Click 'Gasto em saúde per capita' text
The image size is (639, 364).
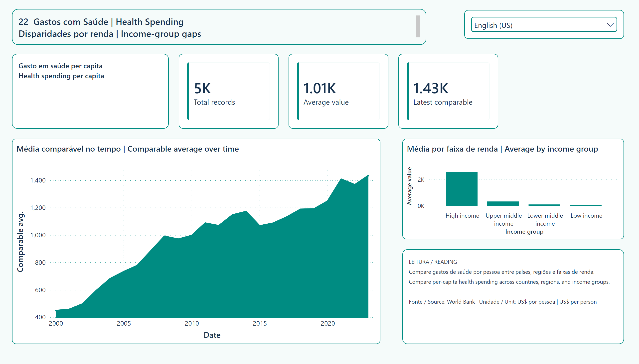click(x=61, y=66)
